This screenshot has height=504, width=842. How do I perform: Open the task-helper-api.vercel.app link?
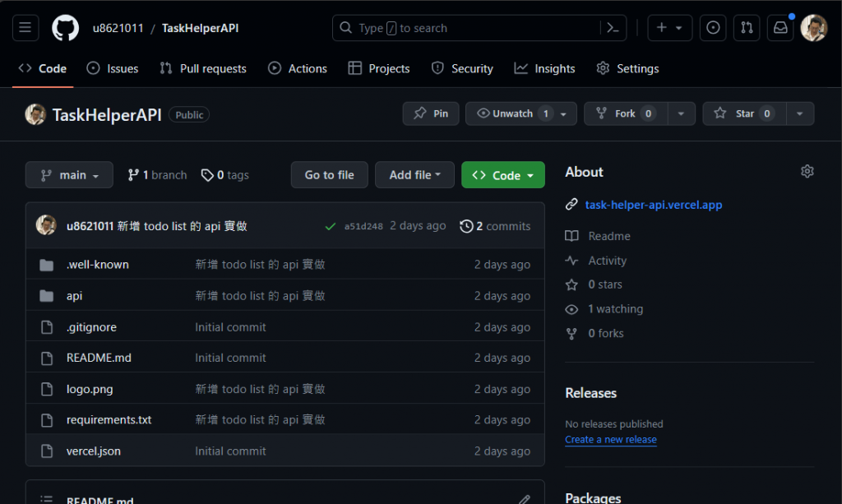[654, 205]
